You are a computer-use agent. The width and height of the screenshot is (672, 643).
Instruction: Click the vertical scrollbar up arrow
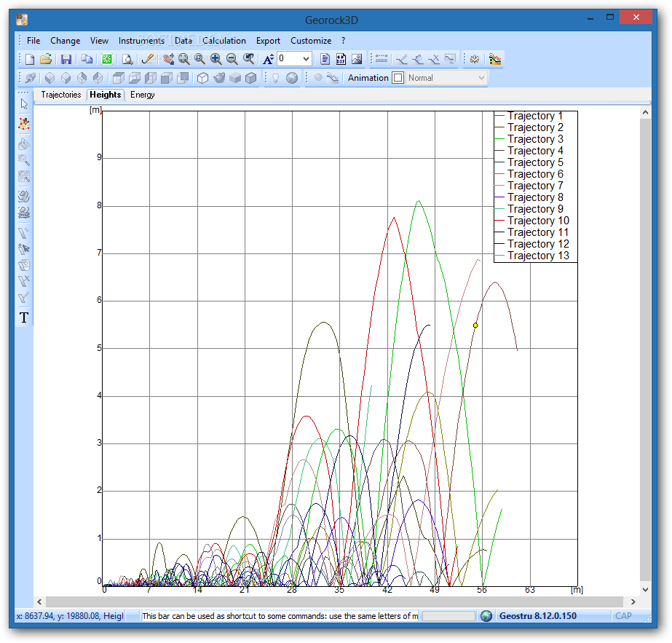coord(646,113)
